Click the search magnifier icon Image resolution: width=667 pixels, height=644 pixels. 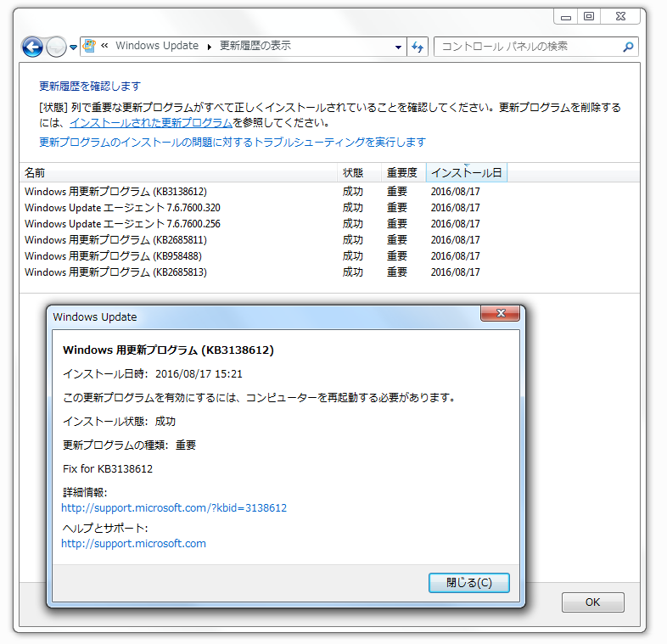click(628, 47)
